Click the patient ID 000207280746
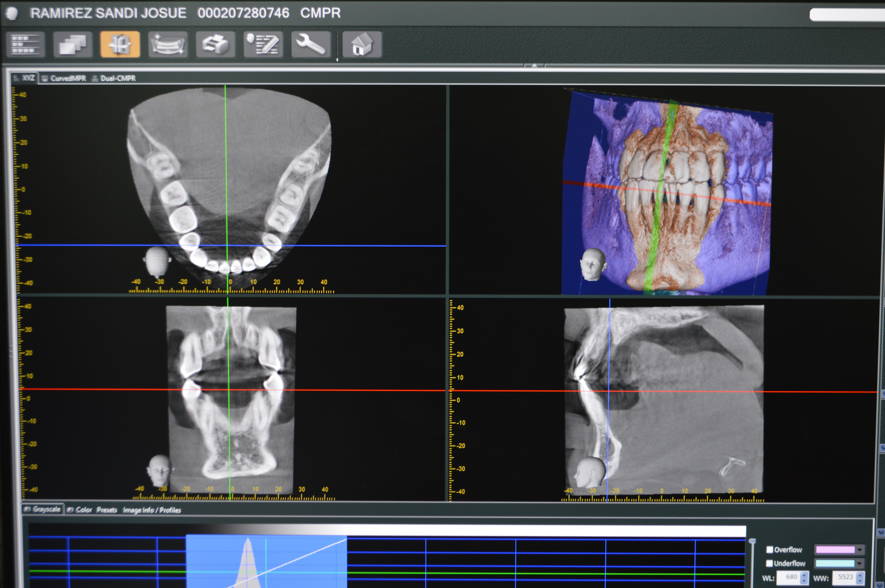 [x=243, y=13]
